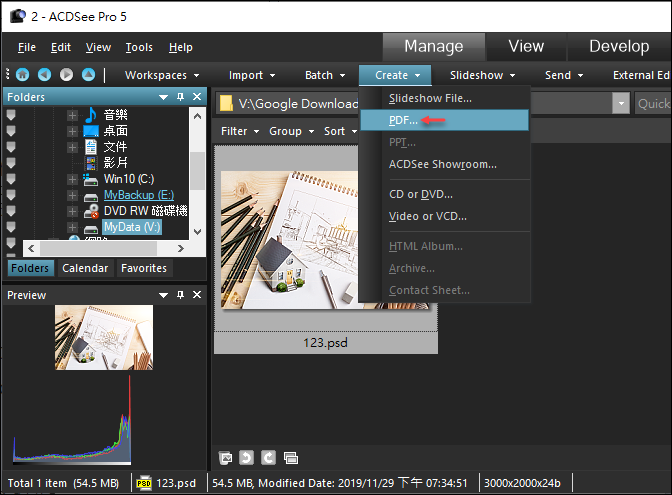Image resolution: width=672 pixels, height=495 pixels.
Task: Expand the 音樂 folder tree node
Action: tap(72, 115)
